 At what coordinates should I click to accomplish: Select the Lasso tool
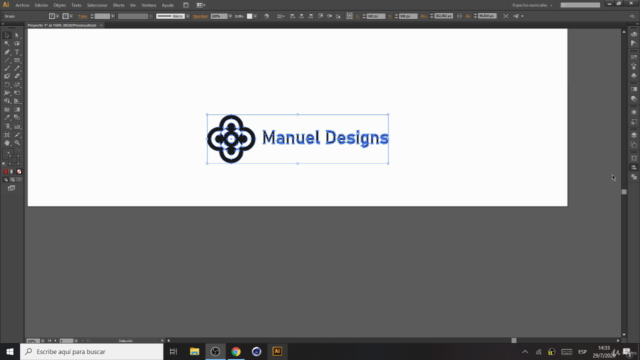point(17,44)
